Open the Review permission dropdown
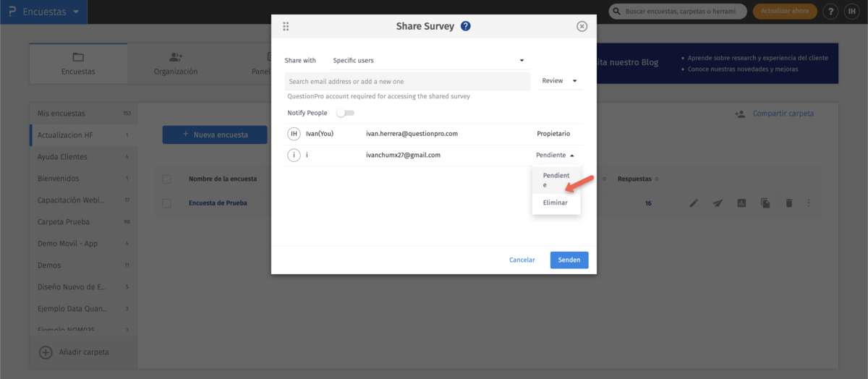The height and width of the screenshot is (379, 868). click(560, 81)
